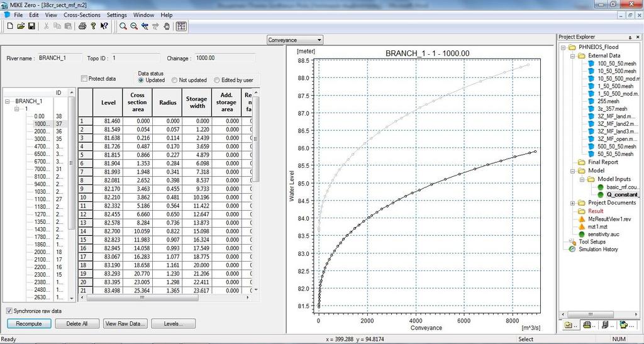Click View Raw Data button
The image size is (644, 344).
(x=125, y=323)
